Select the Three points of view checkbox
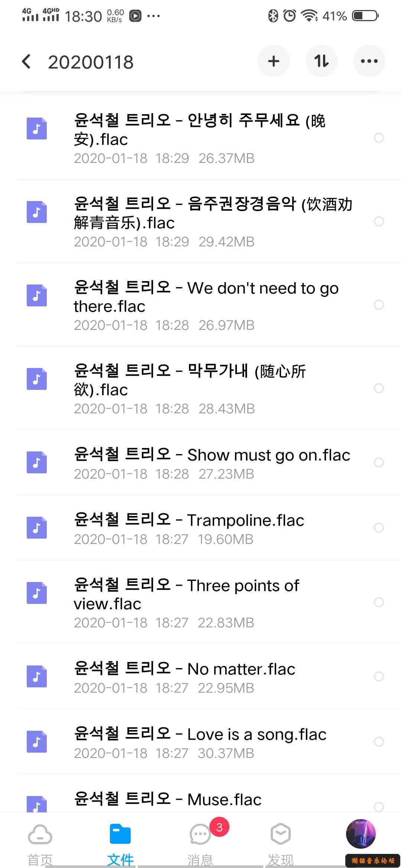Viewport: 401px width, 868px height. 379,602
